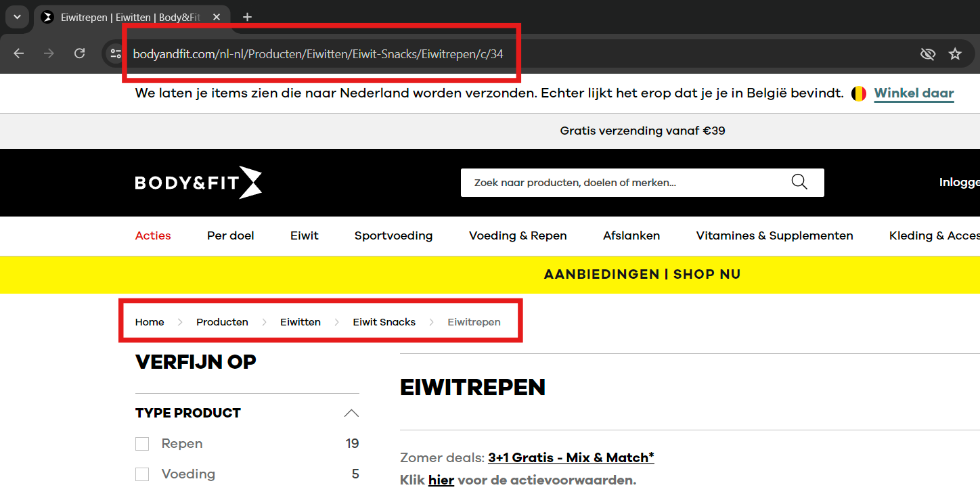This screenshot has width=980, height=496.
Task: Click the VERFIJN OP heading
Action: 196,362
